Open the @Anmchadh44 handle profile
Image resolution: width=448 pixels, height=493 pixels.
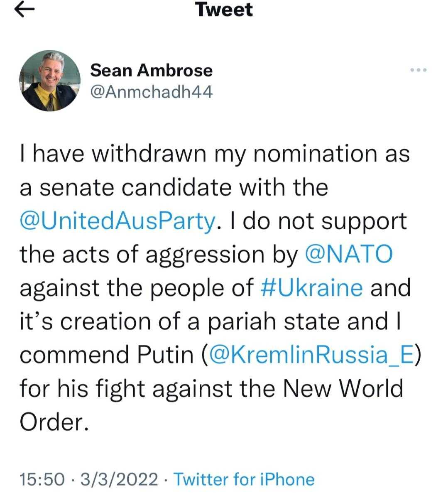152,92
